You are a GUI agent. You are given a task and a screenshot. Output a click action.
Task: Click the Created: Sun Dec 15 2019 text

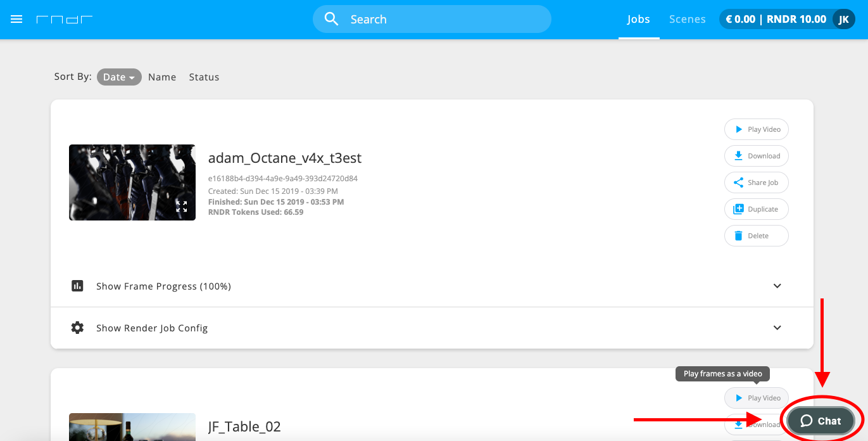point(273,191)
